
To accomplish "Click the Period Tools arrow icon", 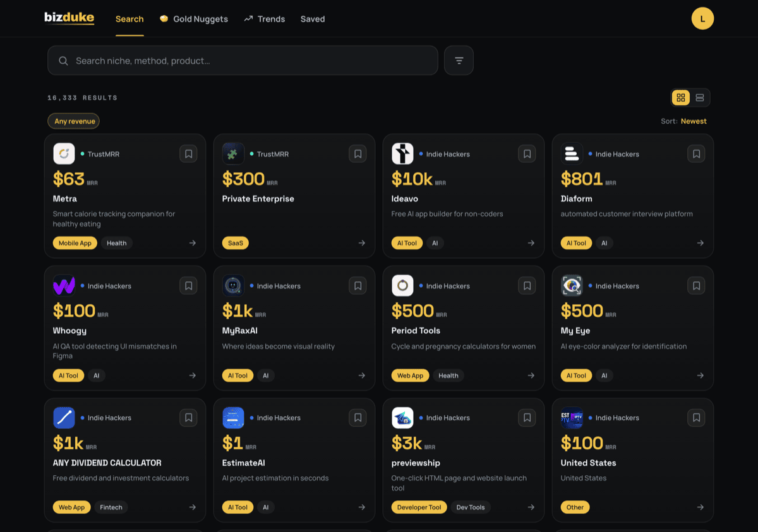I will (531, 375).
